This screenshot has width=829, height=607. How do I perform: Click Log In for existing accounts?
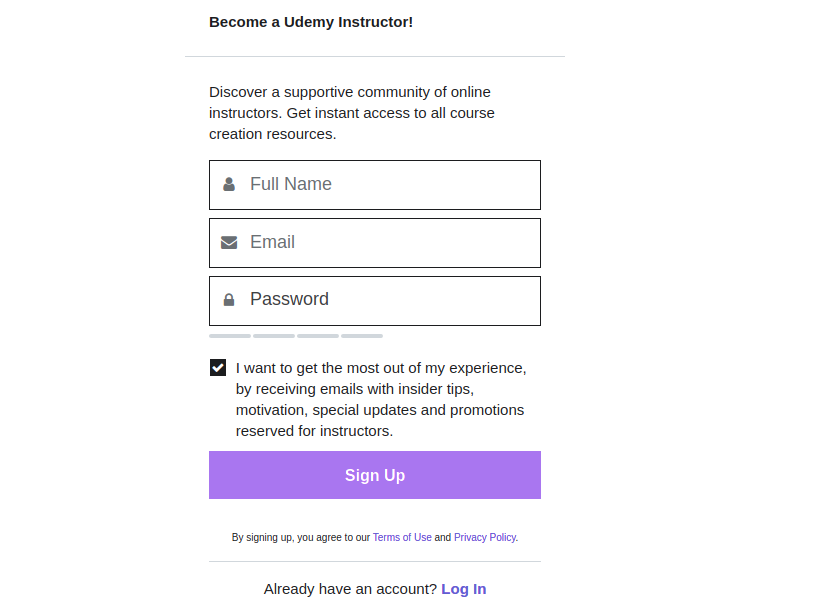click(x=463, y=589)
